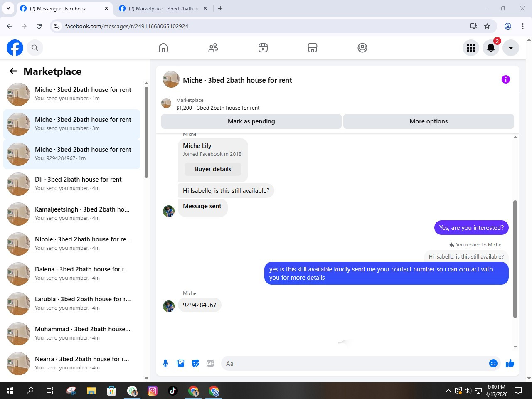
Task: Open the Reels video icon
Action: [263, 48]
